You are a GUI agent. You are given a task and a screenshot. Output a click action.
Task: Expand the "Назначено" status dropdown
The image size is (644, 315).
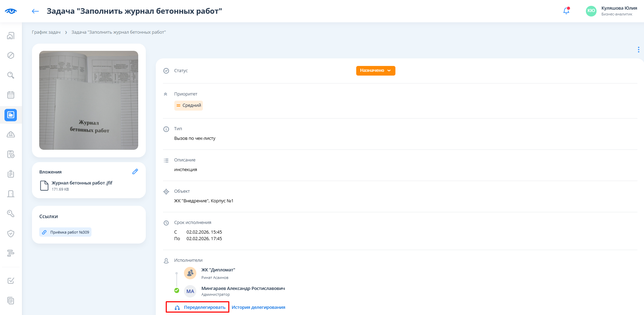[375, 70]
